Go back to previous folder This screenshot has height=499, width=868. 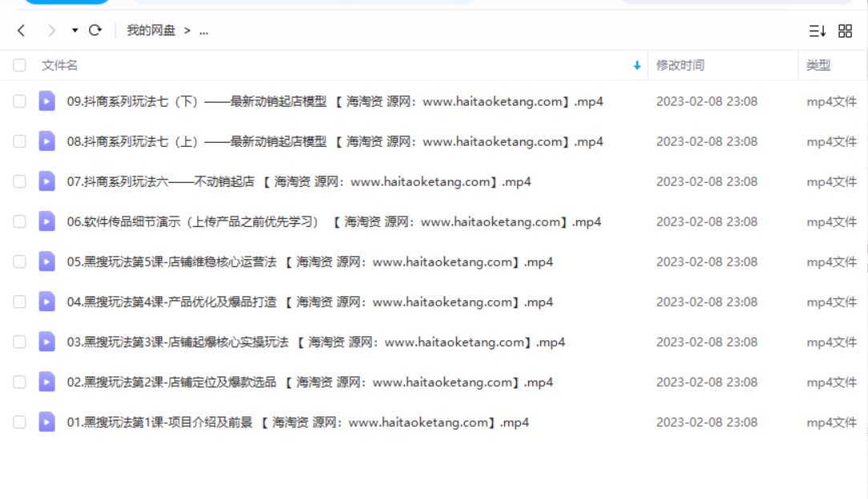21,30
